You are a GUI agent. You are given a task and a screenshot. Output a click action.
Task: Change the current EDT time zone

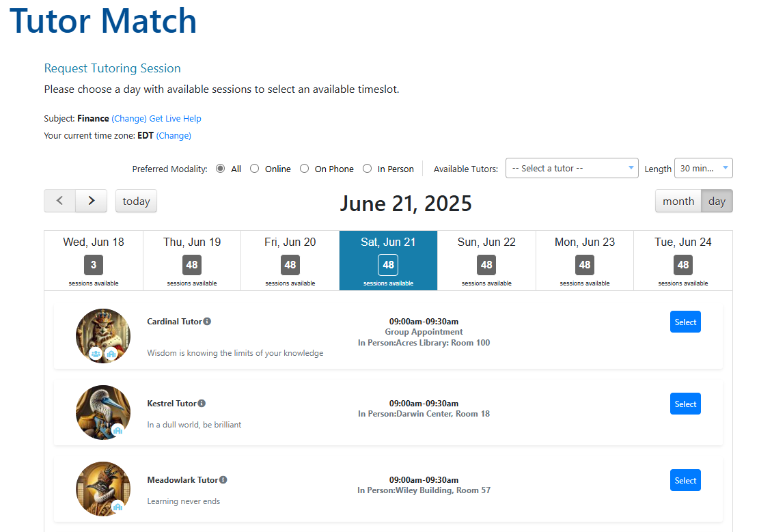pos(174,135)
